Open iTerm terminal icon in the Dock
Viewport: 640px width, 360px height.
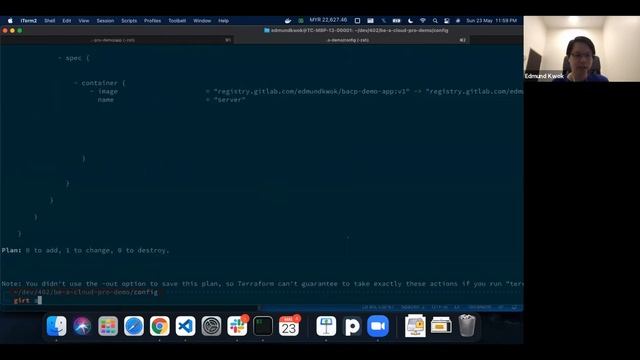[x=263, y=326]
